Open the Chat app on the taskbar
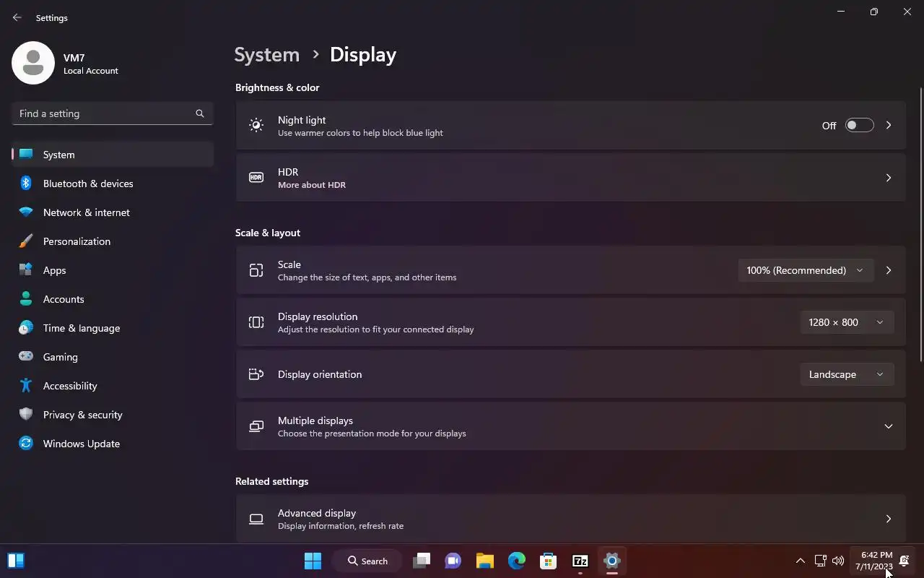The height and width of the screenshot is (578, 924). [x=453, y=561]
